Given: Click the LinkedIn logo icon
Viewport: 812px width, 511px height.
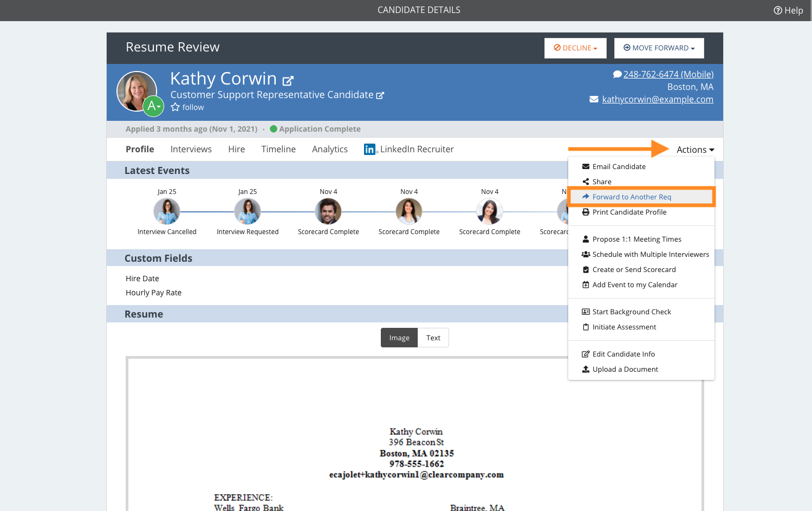Looking at the screenshot, I should [370, 150].
